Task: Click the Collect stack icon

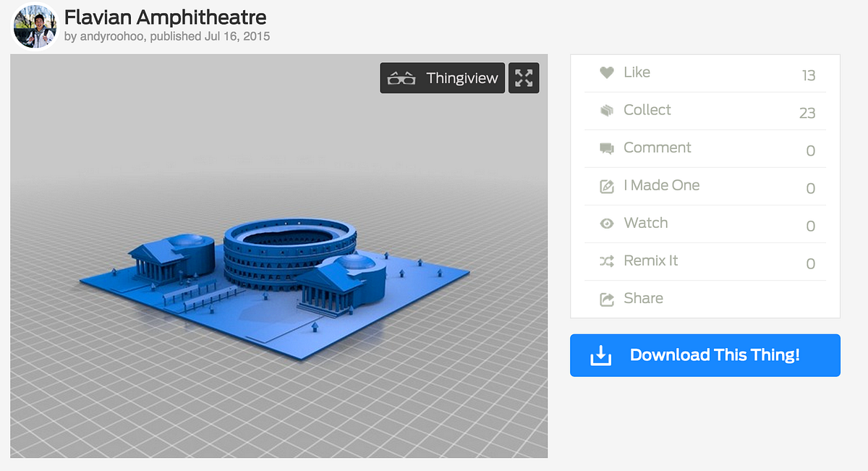Action: click(x=607, y=110)
